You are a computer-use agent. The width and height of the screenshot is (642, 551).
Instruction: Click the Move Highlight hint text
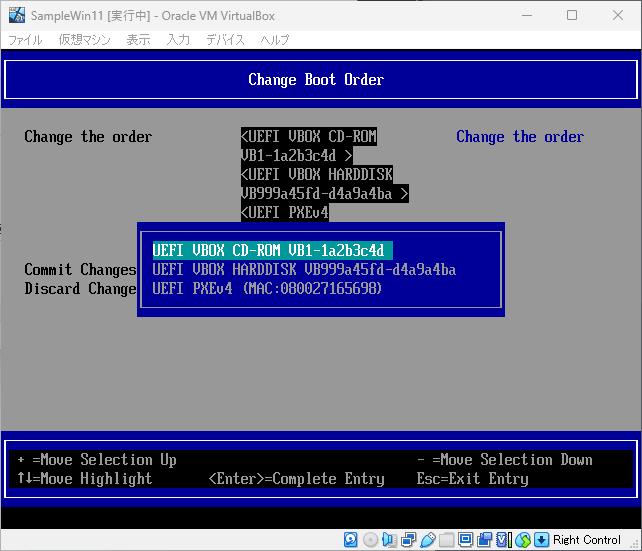85,479
